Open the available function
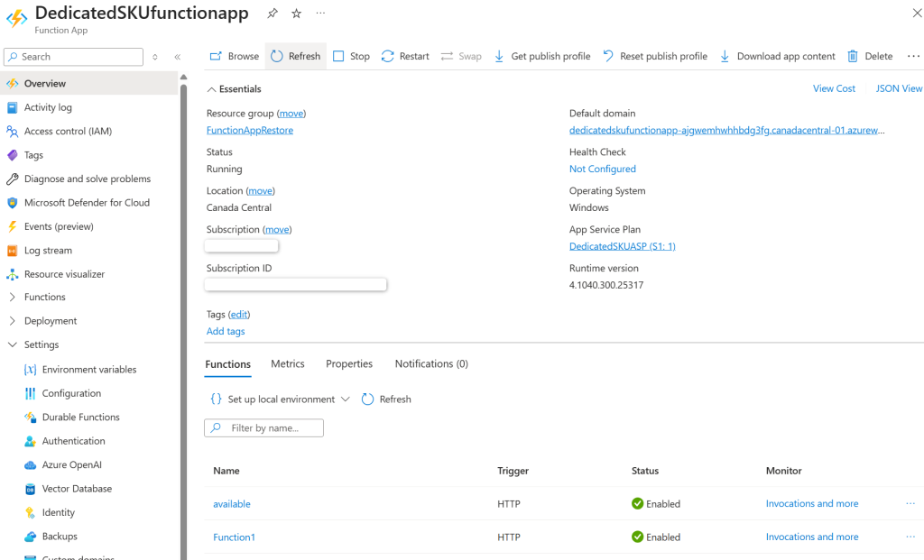Image resolution: width=924 pixels, height=560 pixels. click(232, 504)
